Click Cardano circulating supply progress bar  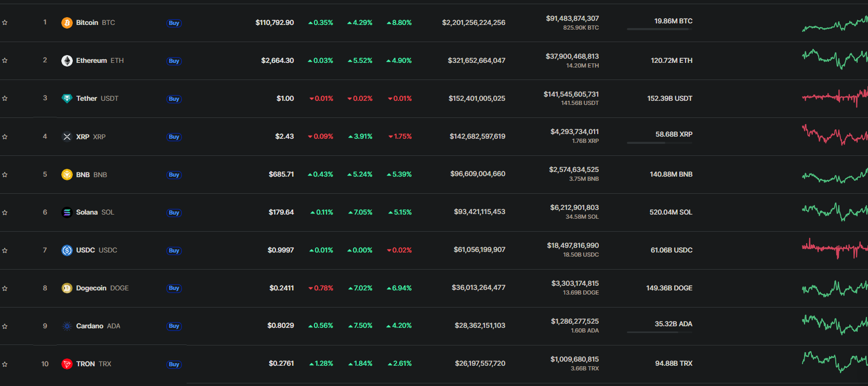[660, 332]
